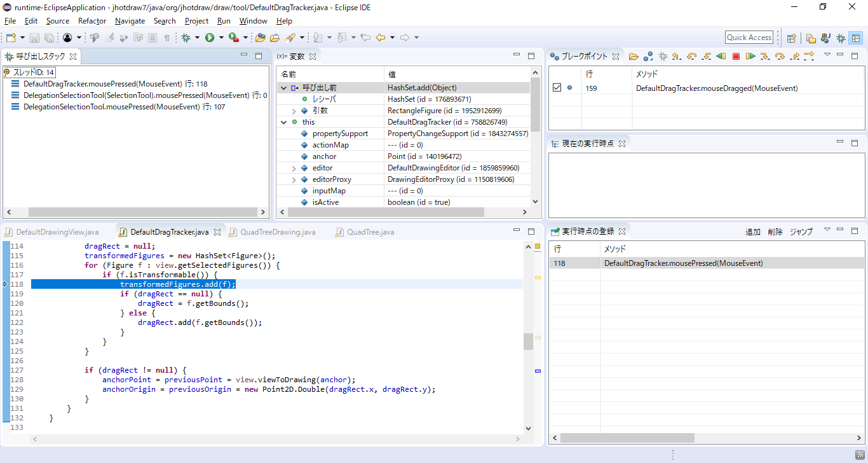Switch to DefaultDrawingView.java tab
This screenshot has width=868, height=463.
52,232
